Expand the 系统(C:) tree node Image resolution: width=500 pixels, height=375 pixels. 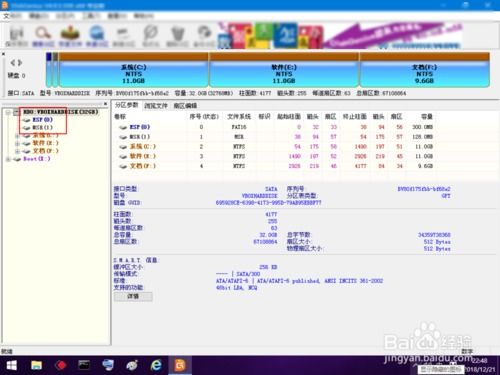(x=17, y=136)
